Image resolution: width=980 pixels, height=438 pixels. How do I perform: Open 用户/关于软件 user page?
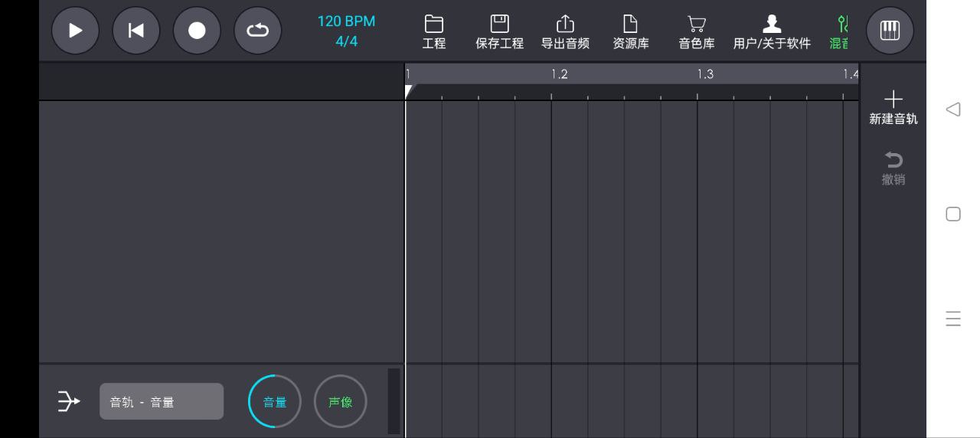(771, 32)
